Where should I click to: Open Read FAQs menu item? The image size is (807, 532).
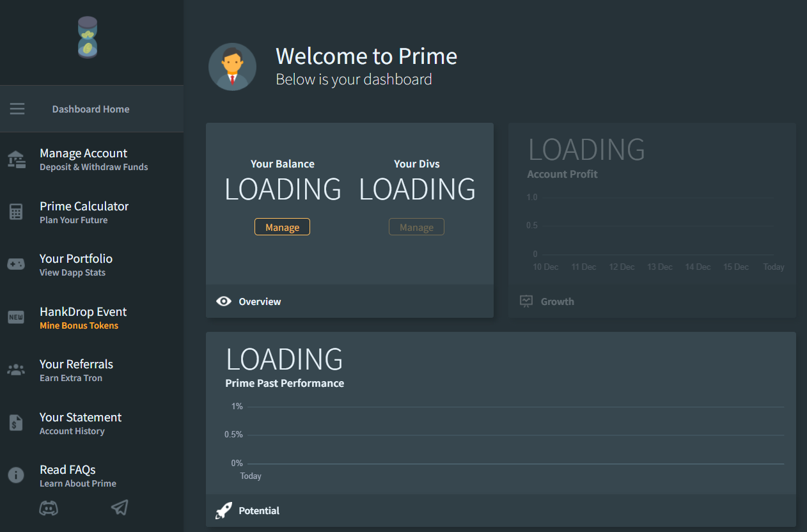point(91,476)
